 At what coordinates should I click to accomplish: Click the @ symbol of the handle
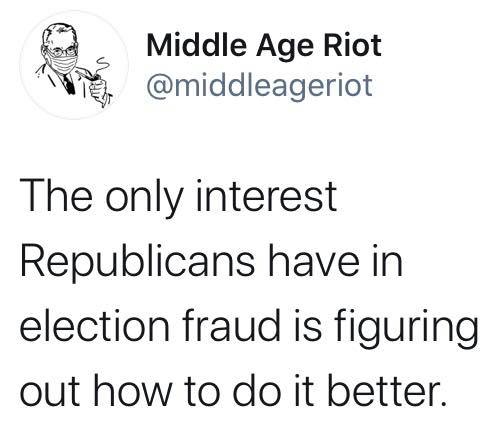tap(160, 87)
